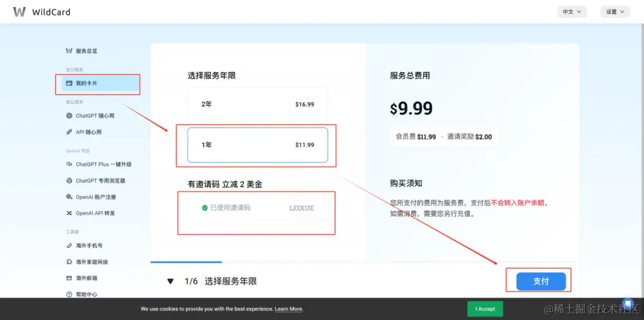644x320 pixels.
Task: Select the 1年 $11.99 plan
Action: tap(258, 145)
